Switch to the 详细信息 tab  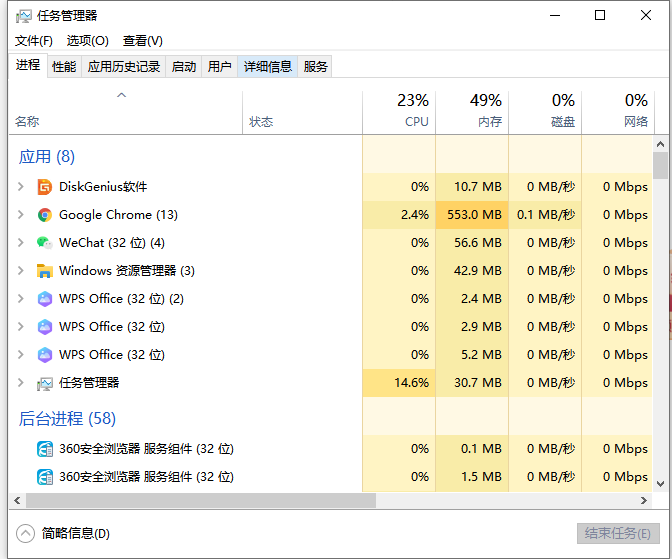pyautogui.click(x=268, y=67)
